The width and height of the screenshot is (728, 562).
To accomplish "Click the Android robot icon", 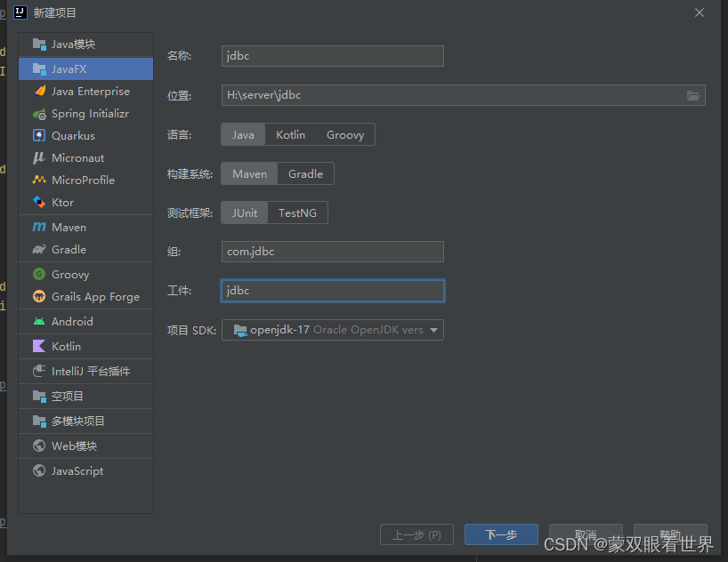I will click(39, 321).
